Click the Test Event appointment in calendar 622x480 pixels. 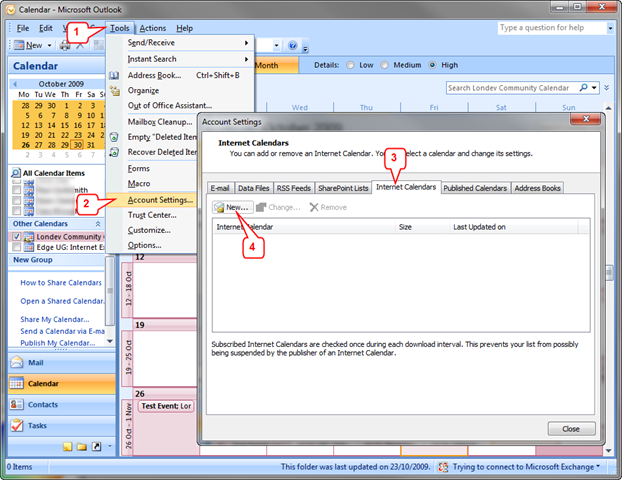pyautogui.click(x=166, y=406)
